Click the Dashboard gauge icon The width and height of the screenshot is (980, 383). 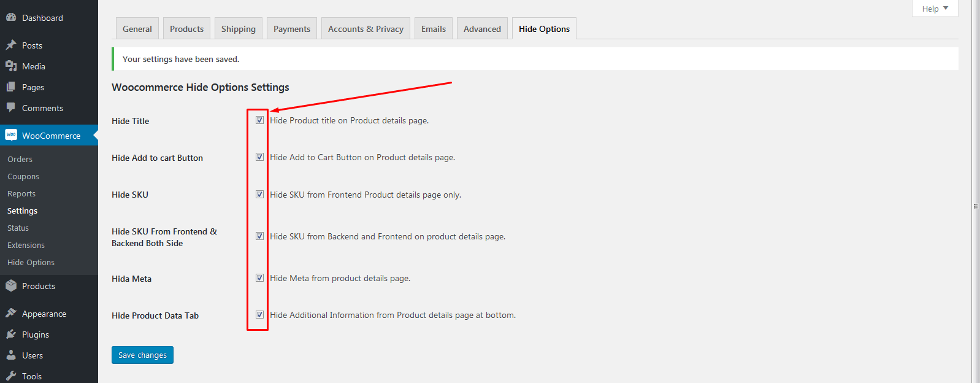pos(11,18)
